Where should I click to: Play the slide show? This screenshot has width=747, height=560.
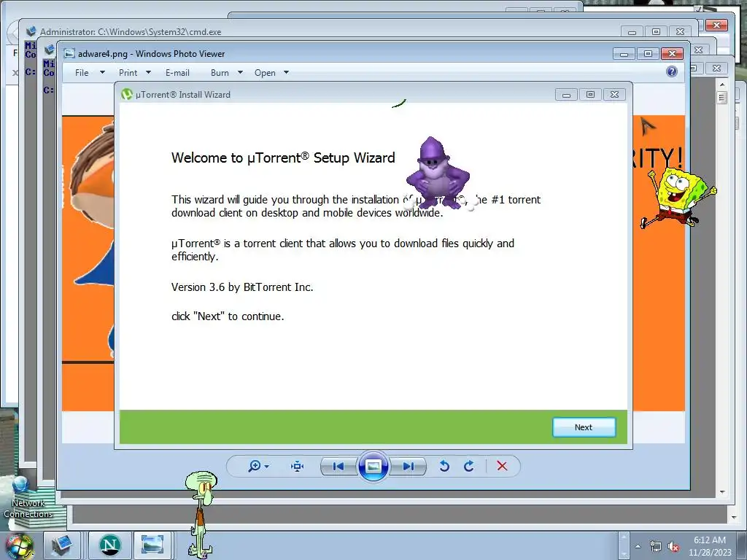[x=373, y=466]
